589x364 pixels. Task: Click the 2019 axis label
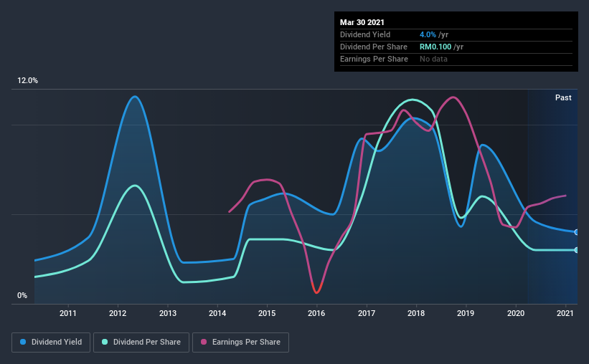click(466, 313)
